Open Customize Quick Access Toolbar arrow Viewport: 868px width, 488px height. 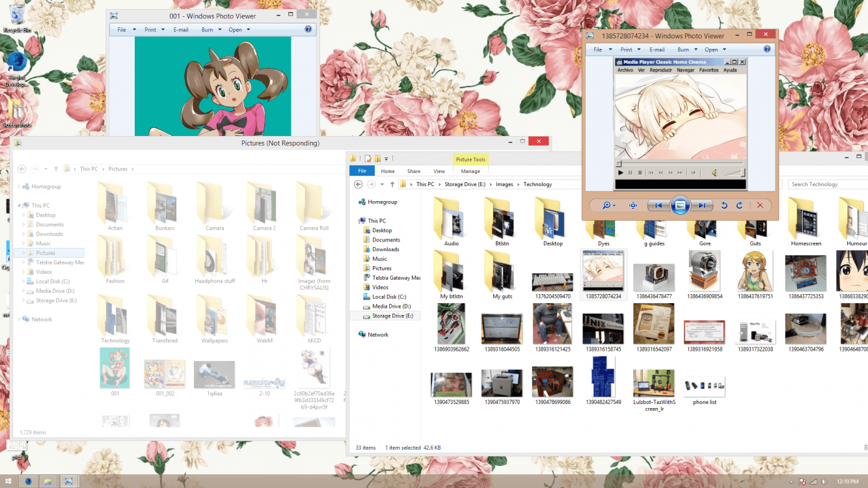pyautogui.click(x=387, y=158)
